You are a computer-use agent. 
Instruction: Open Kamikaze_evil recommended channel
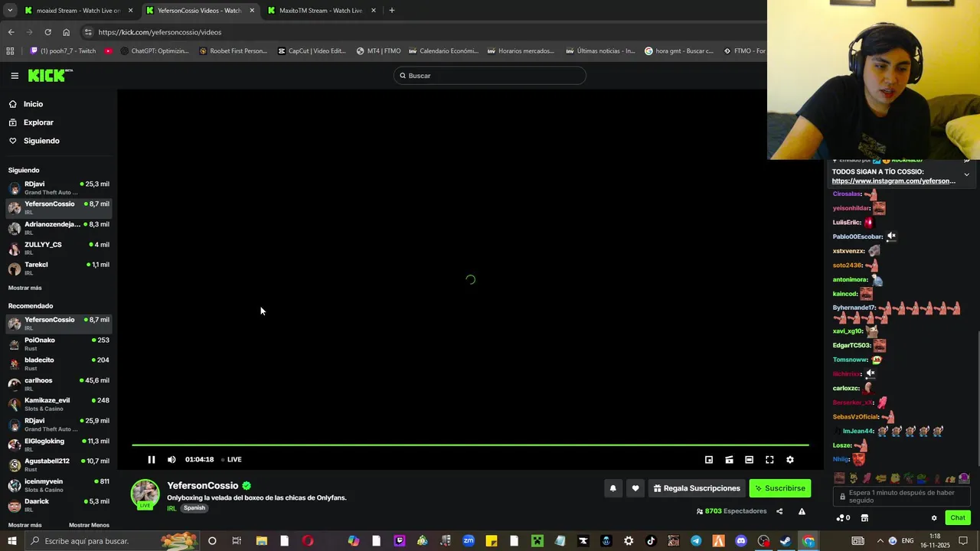58,404
